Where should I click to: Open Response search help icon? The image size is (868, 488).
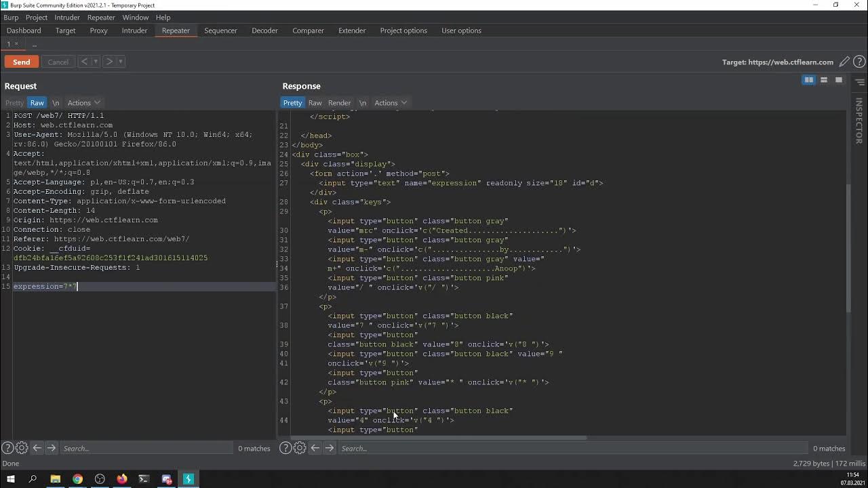click(285, 448)
